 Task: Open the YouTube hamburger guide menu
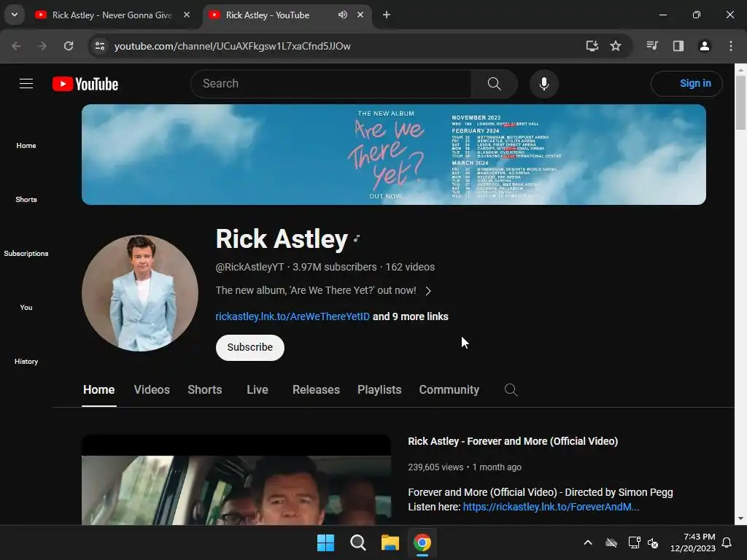click(26, 84)
